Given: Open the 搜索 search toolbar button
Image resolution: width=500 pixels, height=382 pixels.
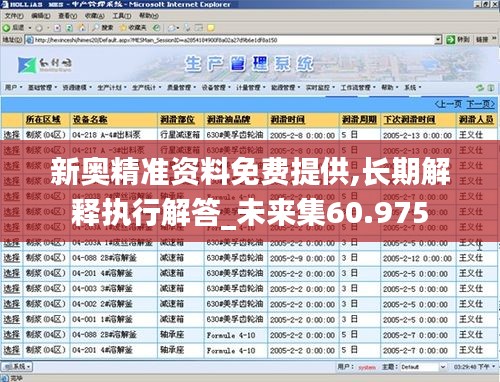Looking at the screenshot, I should point(103,28).
